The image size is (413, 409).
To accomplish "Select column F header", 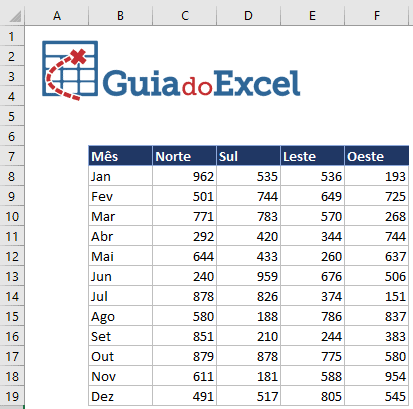I will tap(377, 16).
